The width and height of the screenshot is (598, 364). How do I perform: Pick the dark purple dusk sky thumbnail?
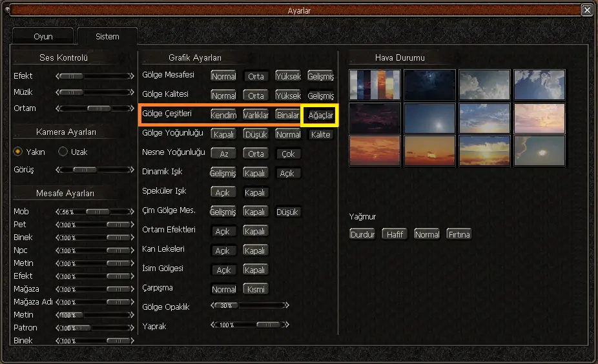point(375,118)
